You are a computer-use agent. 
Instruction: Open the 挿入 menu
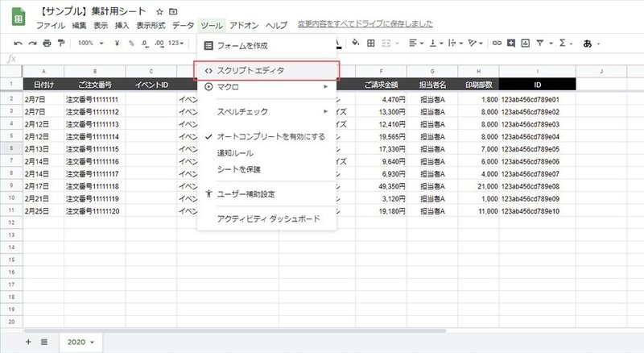pos(122,26)
